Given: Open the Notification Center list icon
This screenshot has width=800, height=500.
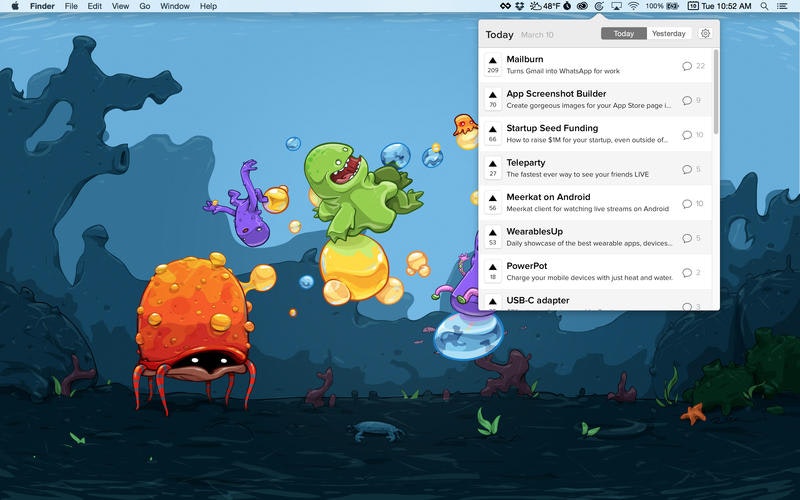Looking at the screenshot, I should 782,6.
